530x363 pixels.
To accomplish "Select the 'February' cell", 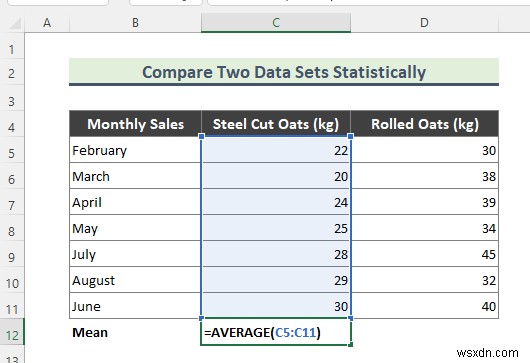I will click(135, 150).
